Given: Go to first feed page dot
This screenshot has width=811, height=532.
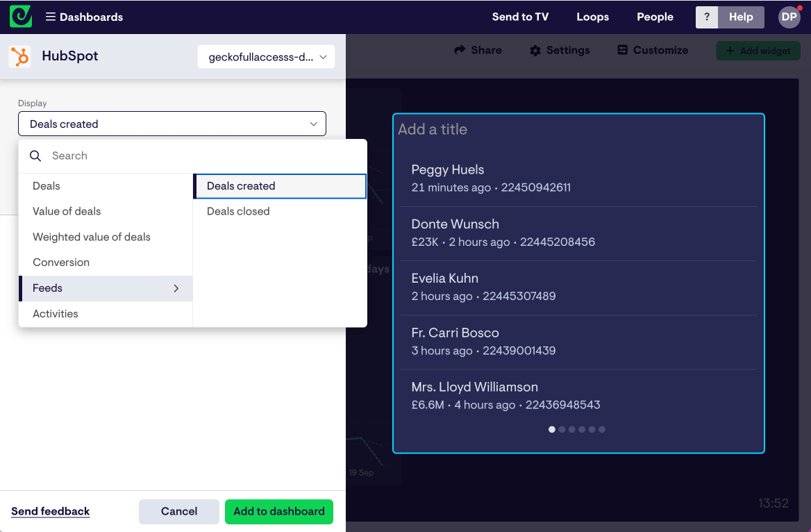Looking at the screenshot, I should [552, 429].
